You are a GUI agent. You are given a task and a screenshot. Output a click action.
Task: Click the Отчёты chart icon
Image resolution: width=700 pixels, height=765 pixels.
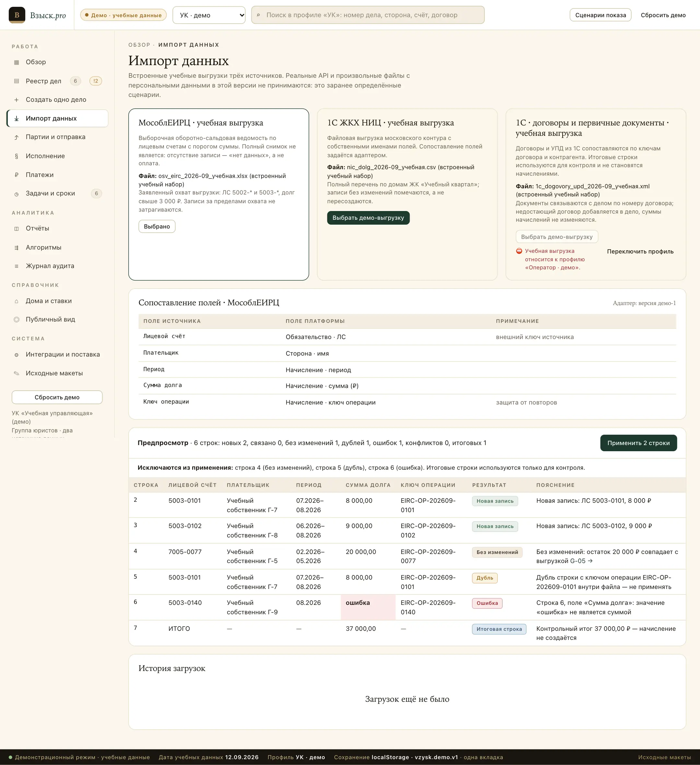tap(16, 229)
